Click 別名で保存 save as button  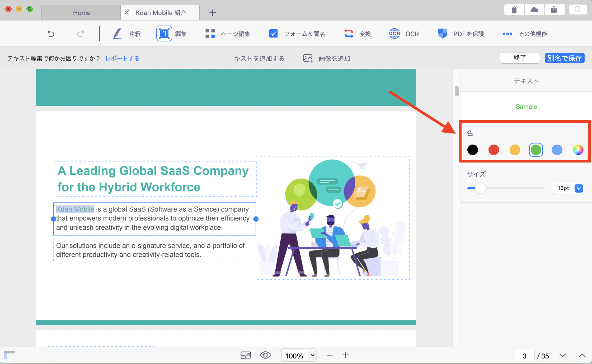(565, 58)
